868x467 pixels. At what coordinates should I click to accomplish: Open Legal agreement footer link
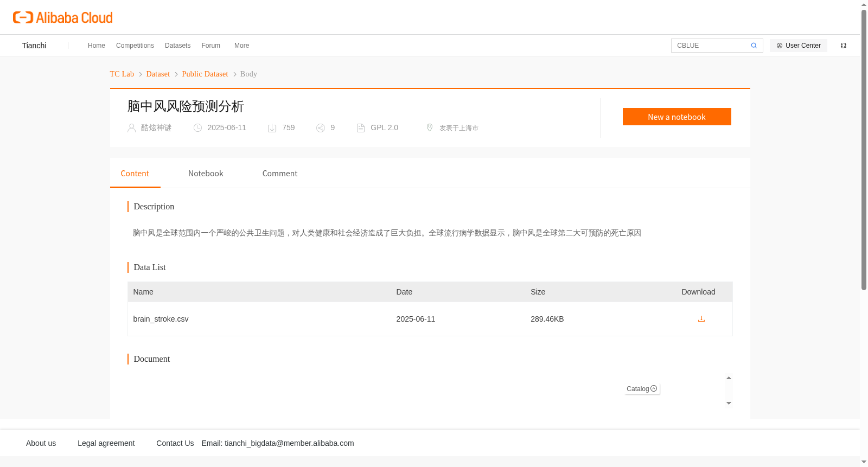[106, 443]
